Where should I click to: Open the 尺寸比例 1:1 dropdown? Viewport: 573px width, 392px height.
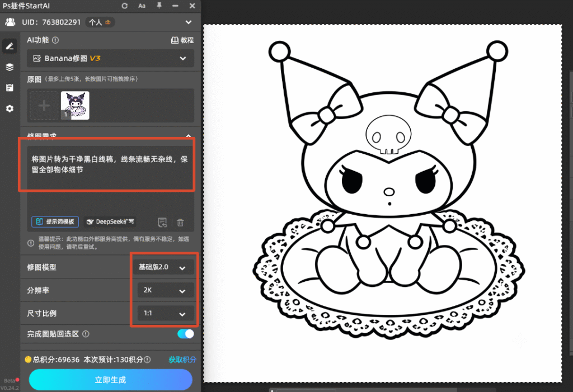[166, 314]
